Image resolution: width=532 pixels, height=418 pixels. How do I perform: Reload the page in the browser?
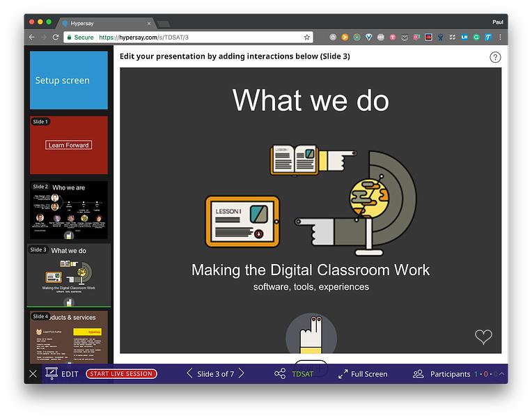coord(56,38)
